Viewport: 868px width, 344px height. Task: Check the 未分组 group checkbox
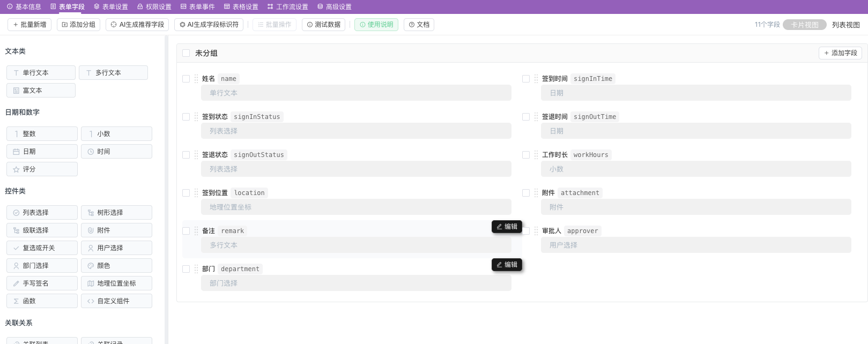tap(186, 53)
